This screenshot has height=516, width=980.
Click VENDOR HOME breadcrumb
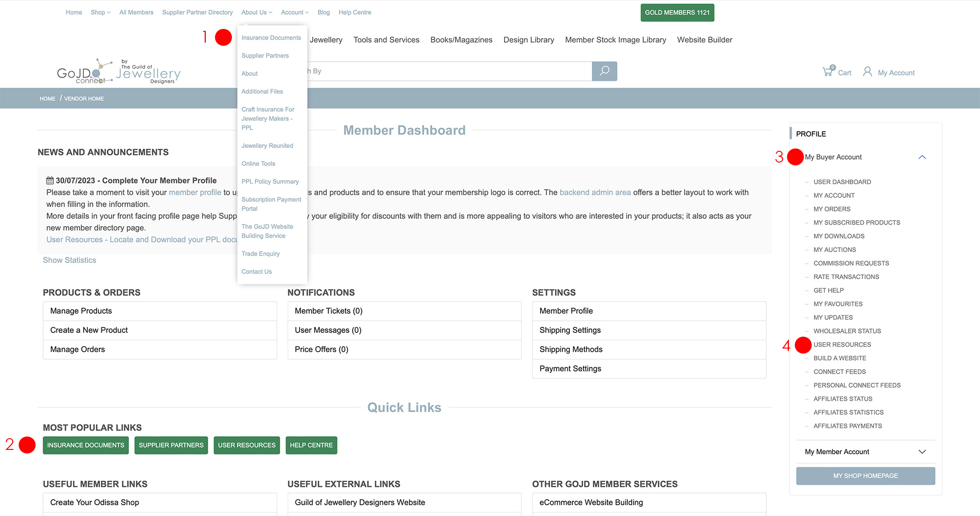click(x=84, y=98)
